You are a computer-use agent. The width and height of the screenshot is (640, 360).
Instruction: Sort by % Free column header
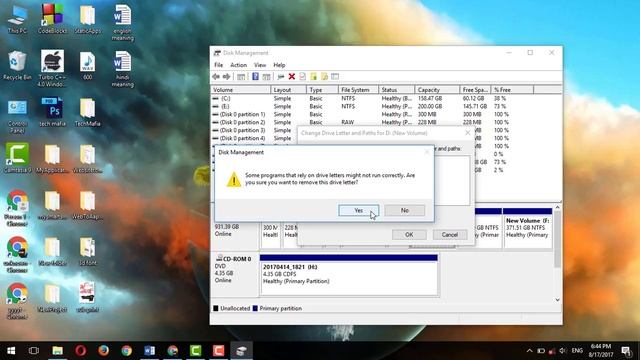(512, 90)
